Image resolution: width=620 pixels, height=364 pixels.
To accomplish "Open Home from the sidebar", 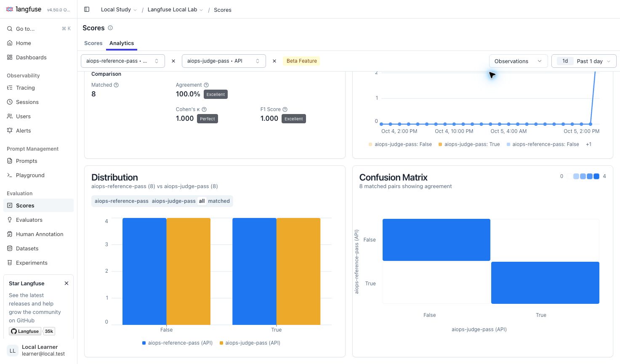I will pyautogui.click(x=39, y=43).
